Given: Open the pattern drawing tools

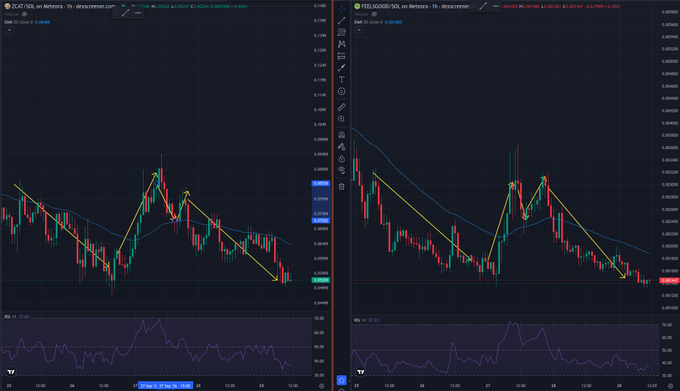Looking at the screenshot, I should pyautogui.click(x=342, y=44).
